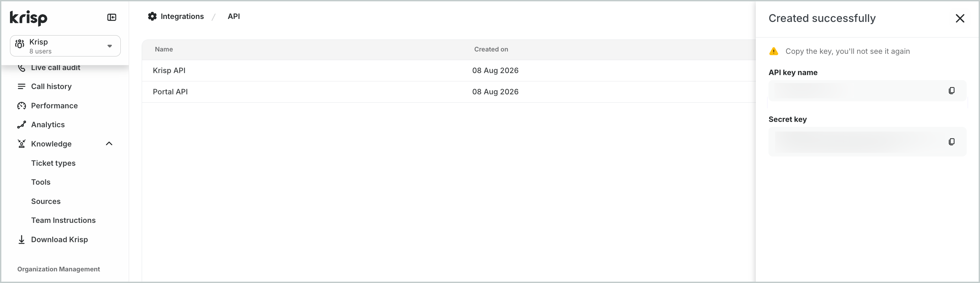Select the Krisp API row
Viewport: 980px width, 283px height.
pyautogui.click(x=449, y=70)
